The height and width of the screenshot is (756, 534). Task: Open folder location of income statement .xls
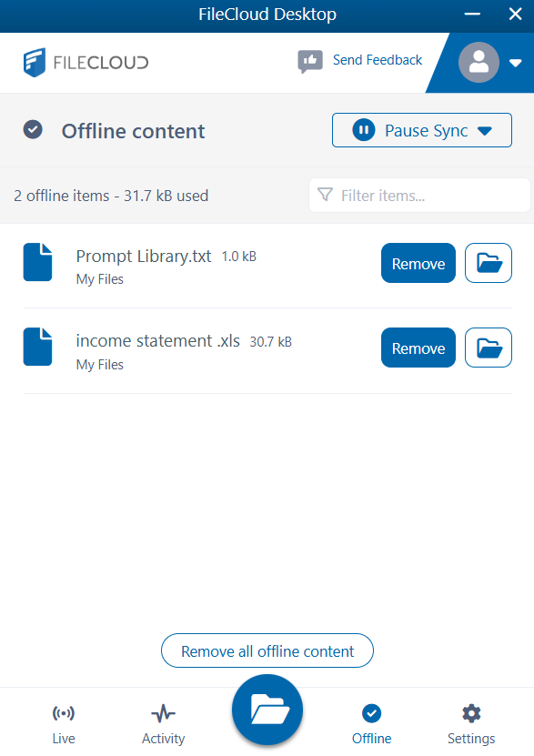[x=489, y=348]
